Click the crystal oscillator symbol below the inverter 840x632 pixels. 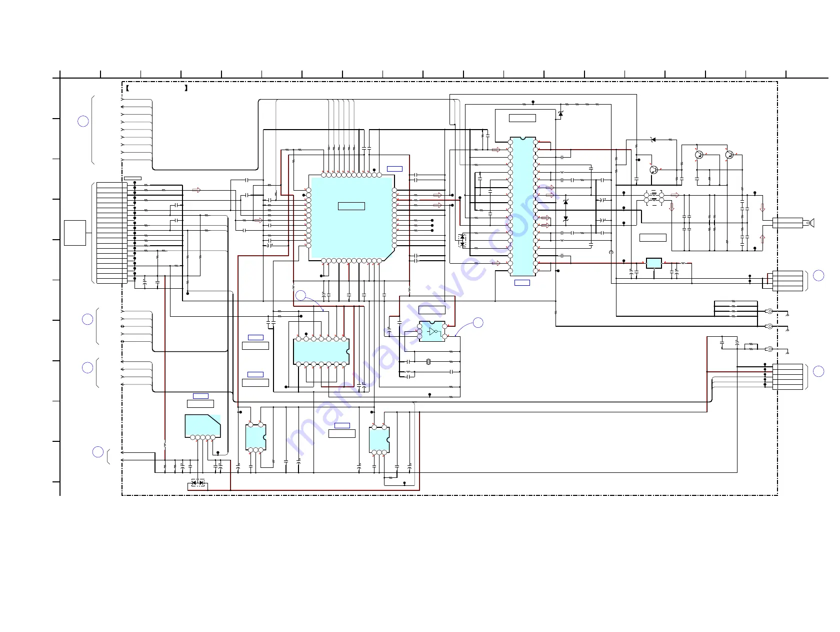[x=428, y=362]
